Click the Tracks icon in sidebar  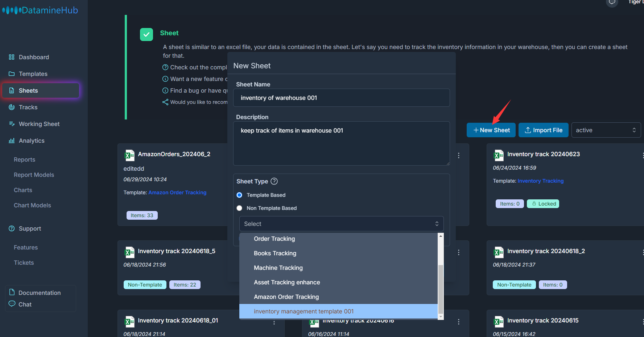[12, 107]
